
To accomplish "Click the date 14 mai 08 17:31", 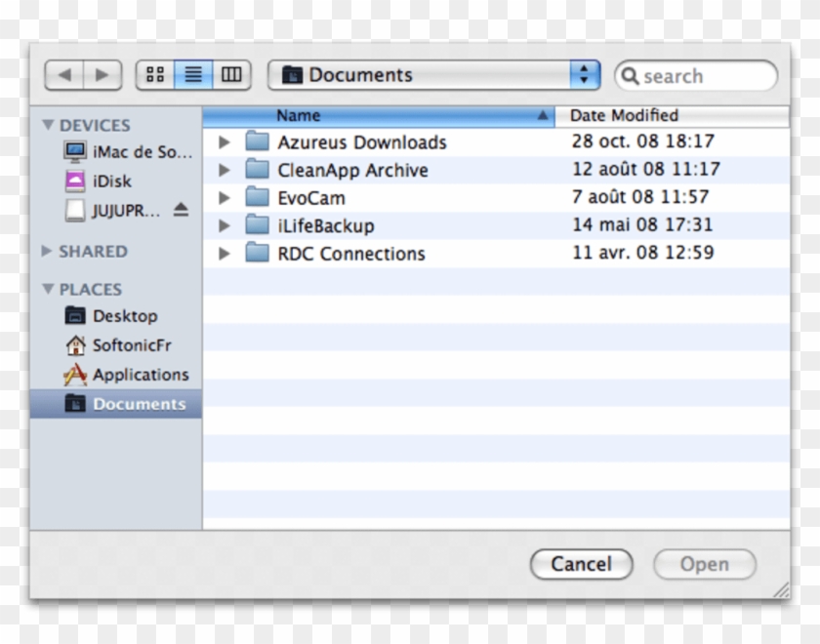I will point(642,224).
